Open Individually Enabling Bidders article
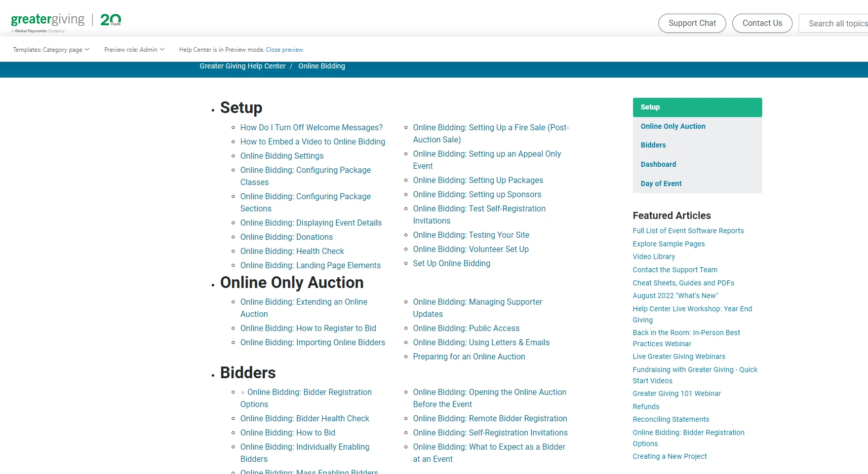The height and width of the screenshot is (474, 868). [305, 453]
